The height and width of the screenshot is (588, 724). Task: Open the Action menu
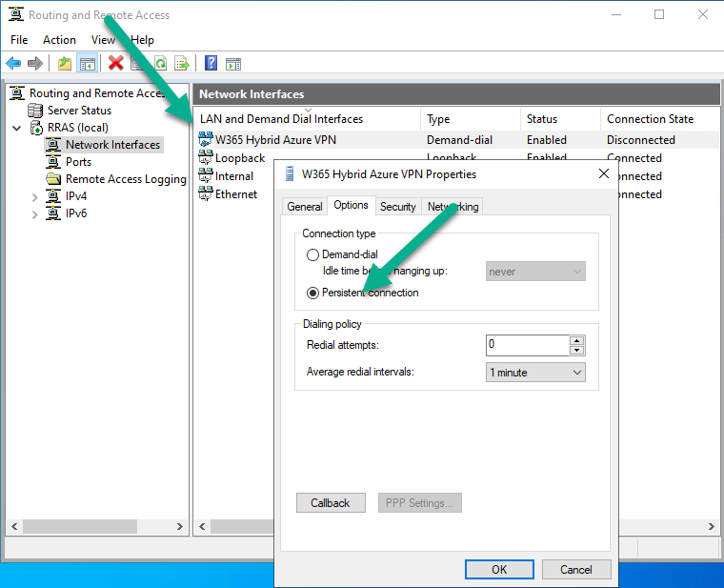click(x=59, y=40)
